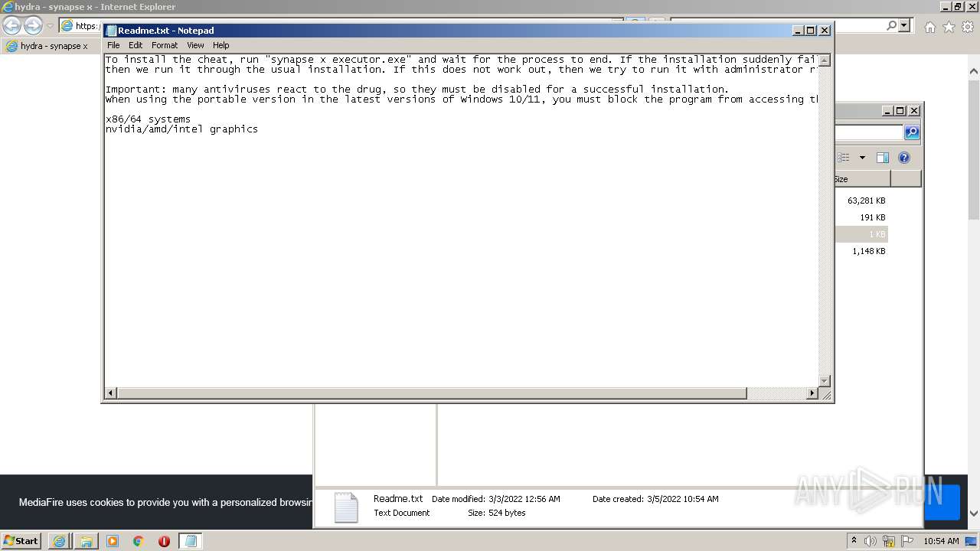Screen dimensions: 980x551
Task: Click the Readme.txt file icon in the details pane
Action: [346, 507]
